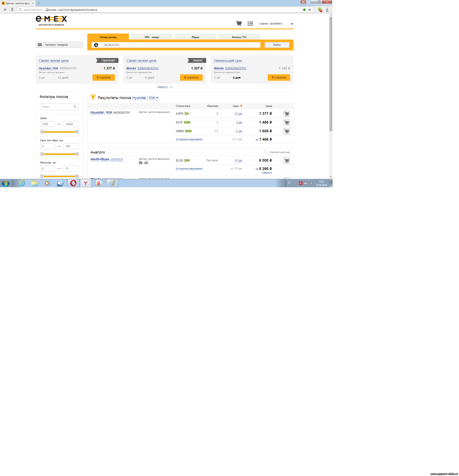This screenshot has height=476, width=459.
Task: Click the Emex logo
Action: 51,21
